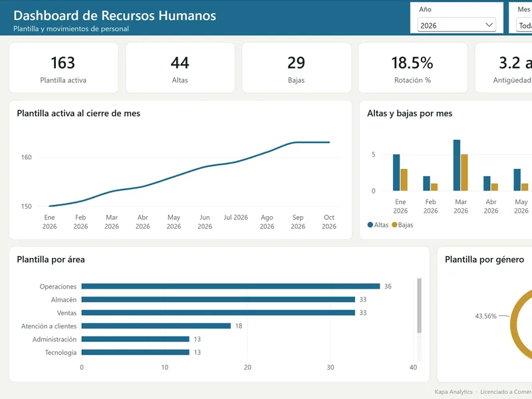This screenshot has height=399, width=532.
Task: Select the Altas legend marker
Action: click(370, 225)
